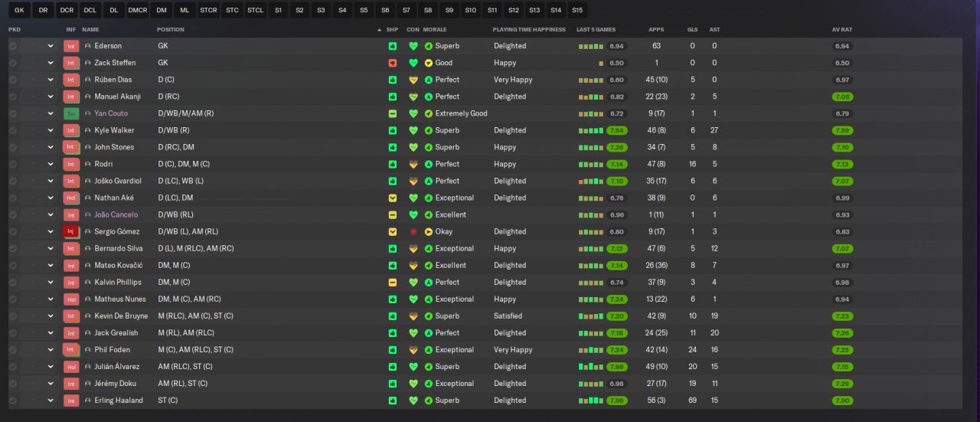Click the Hol status badge for Nathan Aké

coord(71,198)
